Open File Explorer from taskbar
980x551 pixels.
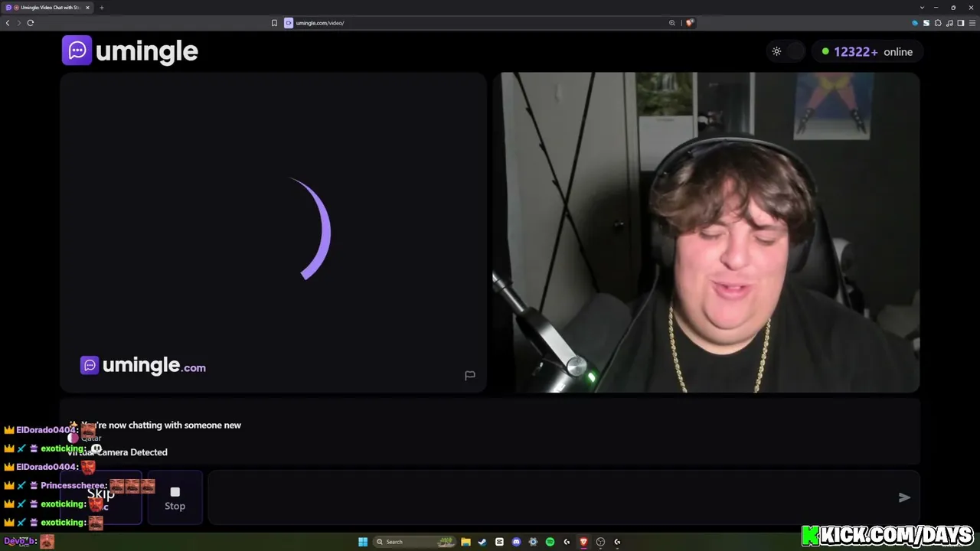[465, 542]
